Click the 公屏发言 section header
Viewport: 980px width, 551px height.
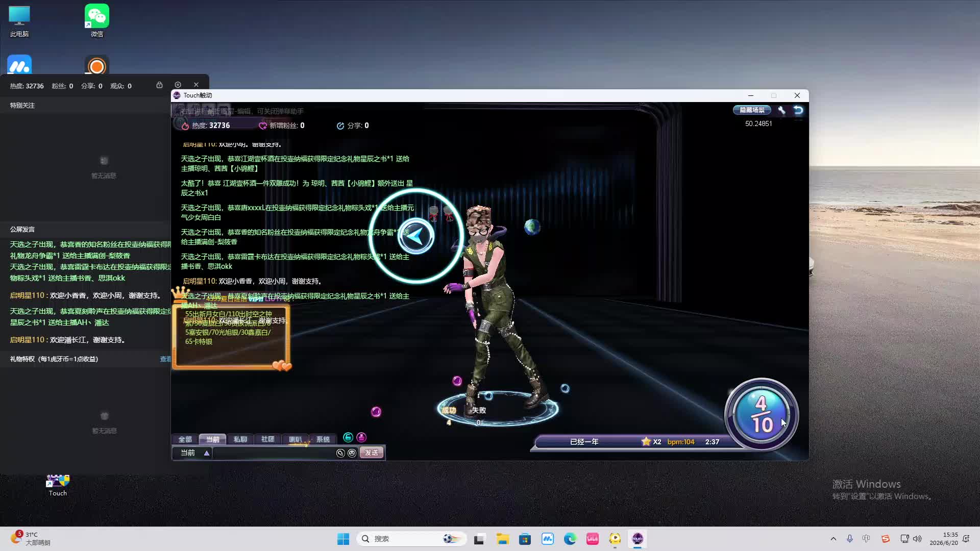(22, 230)
